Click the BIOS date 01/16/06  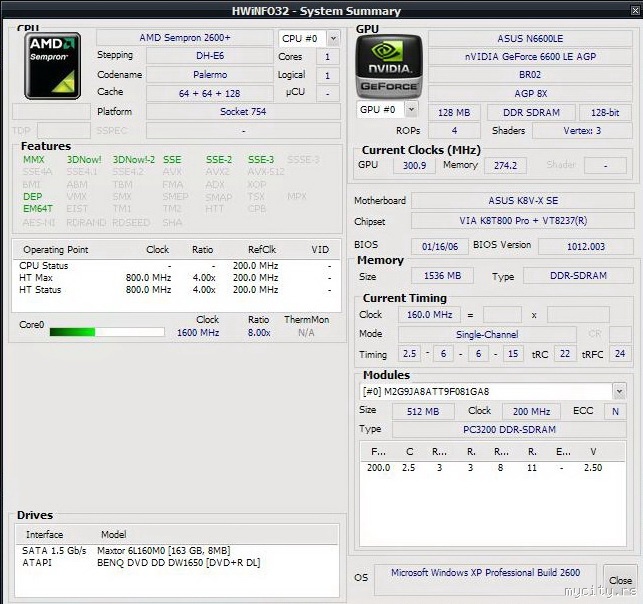coord(440,246)
